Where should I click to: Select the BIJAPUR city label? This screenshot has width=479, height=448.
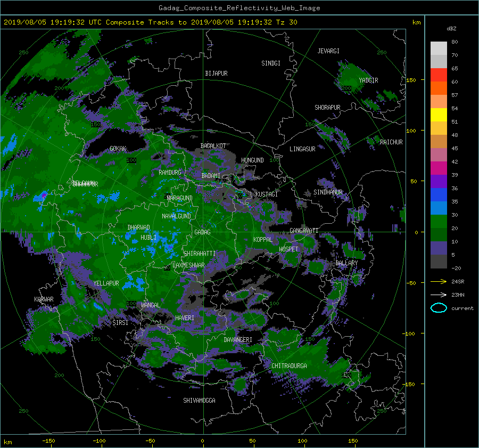coord(216,74)
